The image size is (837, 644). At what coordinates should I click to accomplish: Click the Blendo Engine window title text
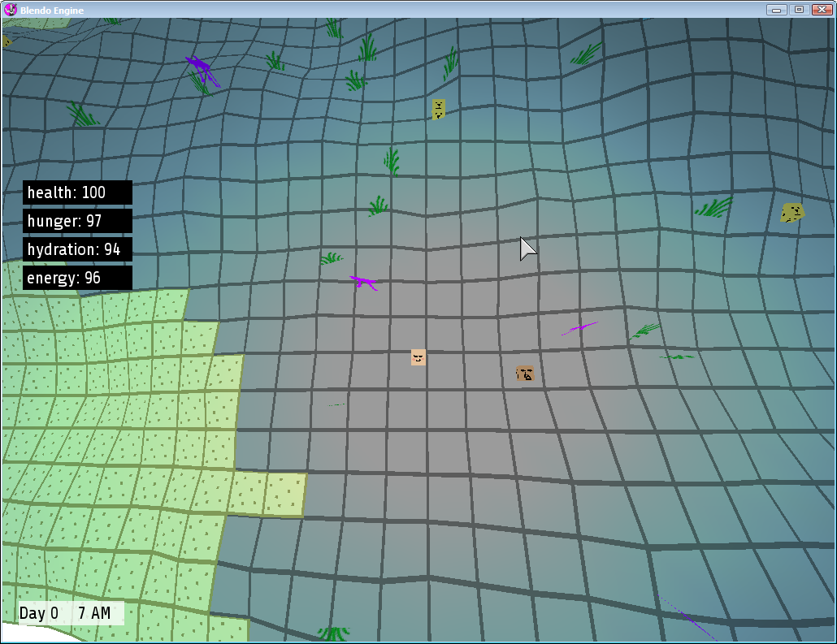pos(52,10)
